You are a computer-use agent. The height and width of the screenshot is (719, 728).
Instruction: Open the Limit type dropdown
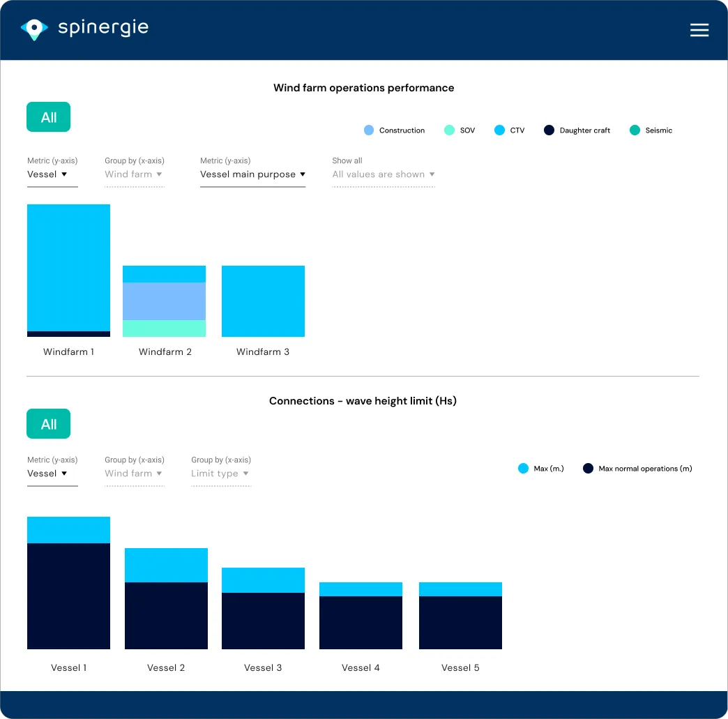(221, 474)
